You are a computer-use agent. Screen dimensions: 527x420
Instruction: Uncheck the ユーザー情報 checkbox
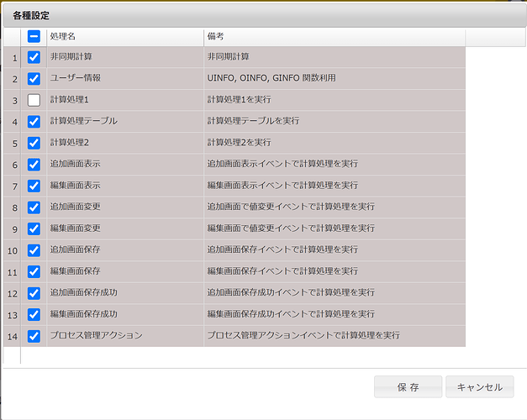[x=34, y=79]
